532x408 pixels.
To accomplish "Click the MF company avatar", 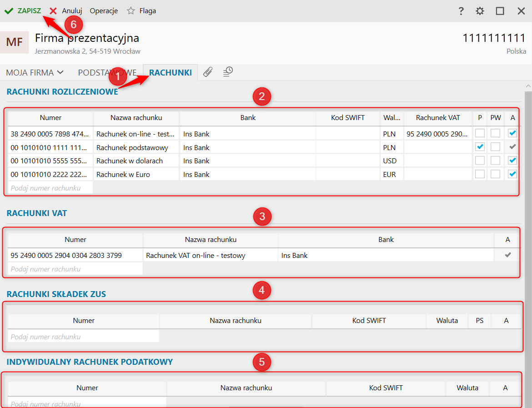I will point(15,42).
